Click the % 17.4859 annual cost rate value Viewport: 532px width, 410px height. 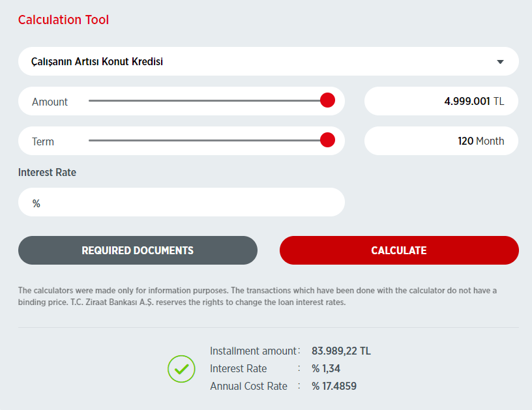tap(334, 387)
